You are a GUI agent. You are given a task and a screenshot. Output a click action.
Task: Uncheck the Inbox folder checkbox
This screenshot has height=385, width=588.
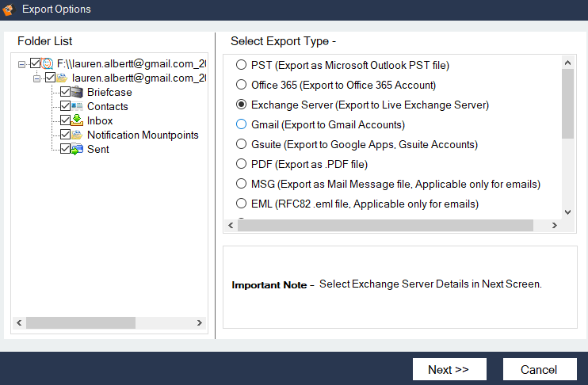(x=65, y=121)
